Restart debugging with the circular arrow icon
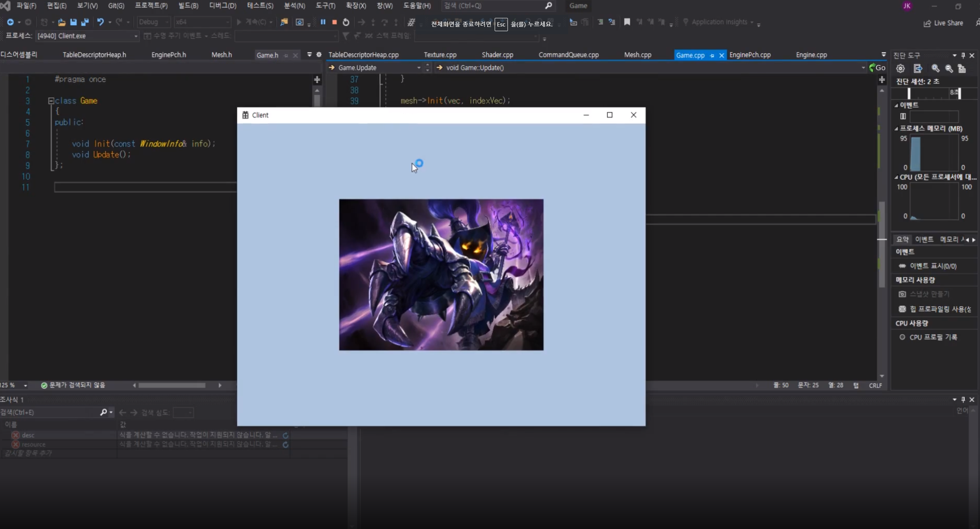The width and height of the screenshot is (980, 529). (x=346, y=22)
